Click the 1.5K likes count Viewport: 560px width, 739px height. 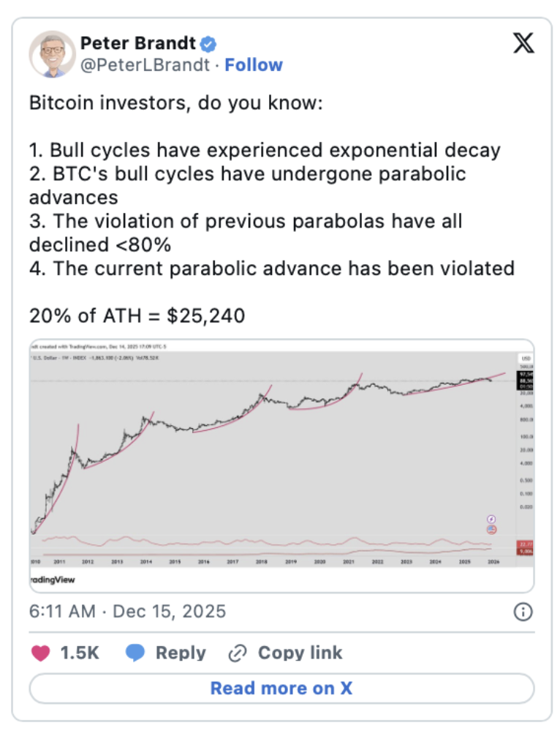point(80,653)
